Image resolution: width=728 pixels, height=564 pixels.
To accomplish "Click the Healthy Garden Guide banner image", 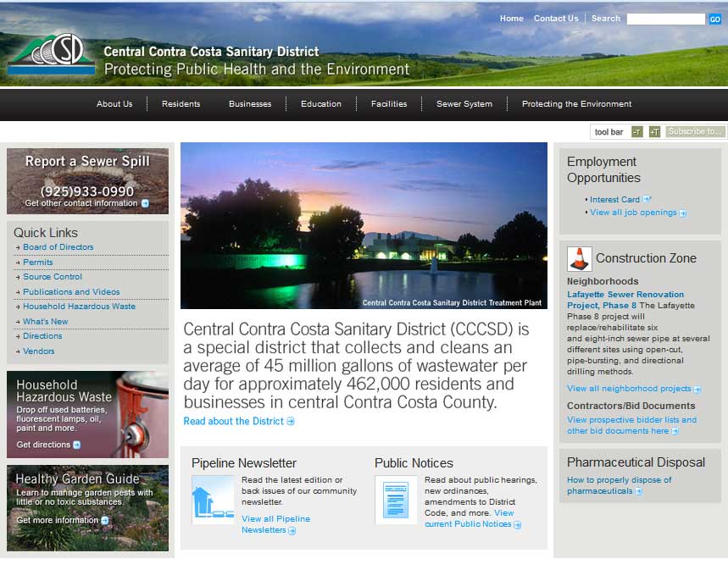I will click(87, 508).
